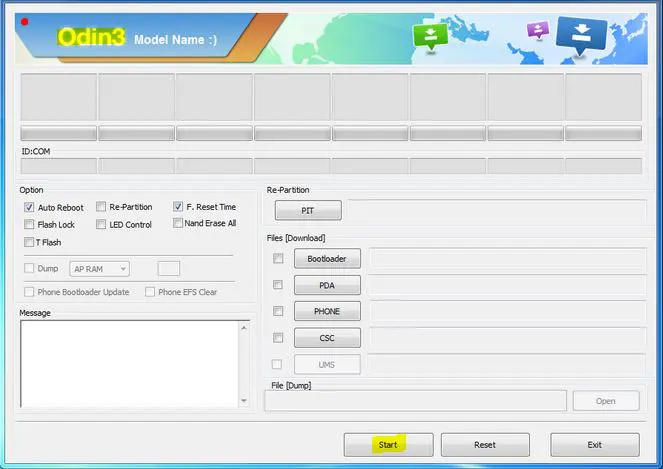Tick the checkbox beside UMS
Viewport: 663px width, 469px height.
[277, 364]
